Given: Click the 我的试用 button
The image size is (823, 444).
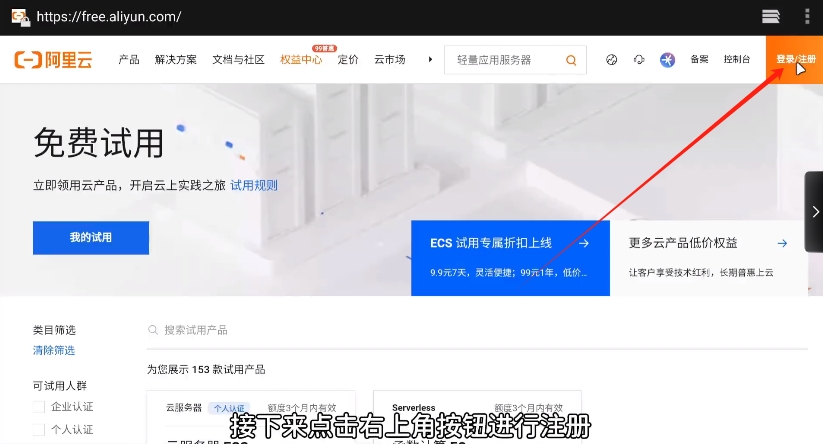Looking at the screenshot, I should pos(91,238).
